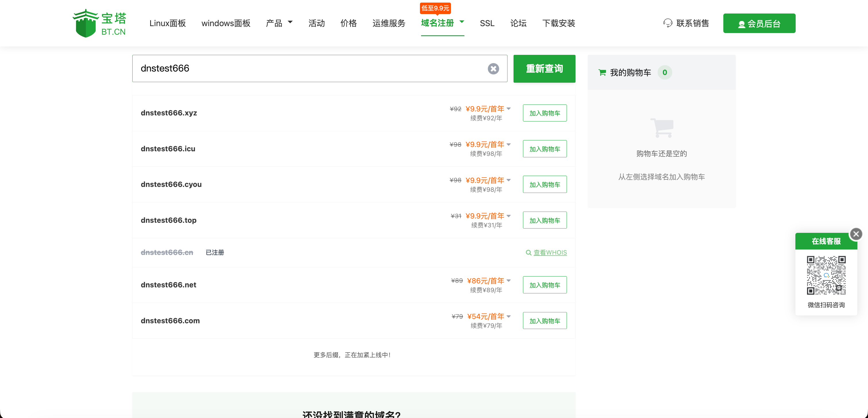Open the Linux面板 page

167,23
